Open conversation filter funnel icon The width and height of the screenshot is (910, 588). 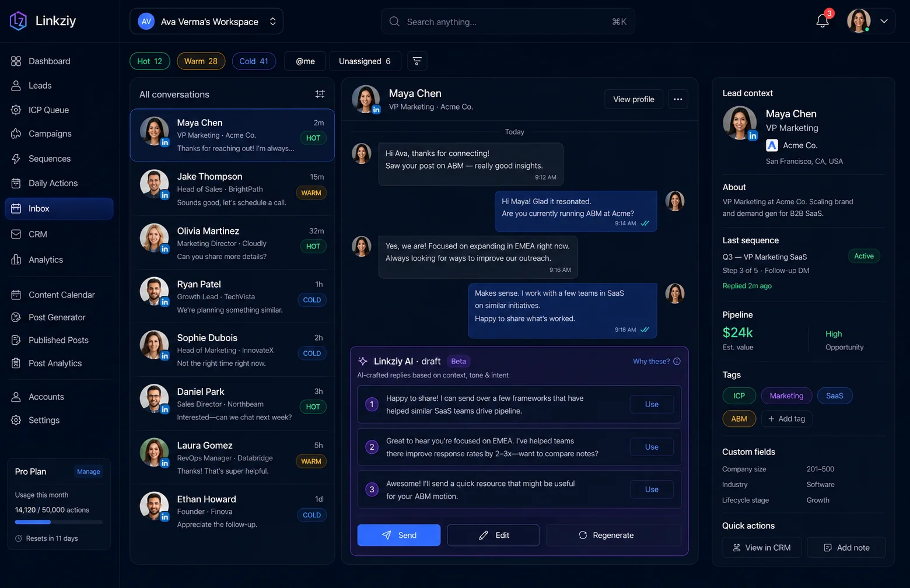417,61
